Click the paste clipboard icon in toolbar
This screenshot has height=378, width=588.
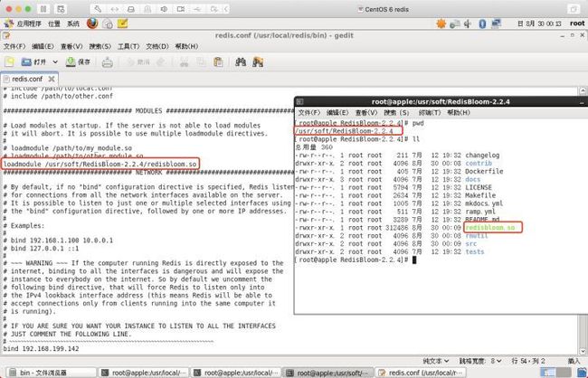point(218,61)
